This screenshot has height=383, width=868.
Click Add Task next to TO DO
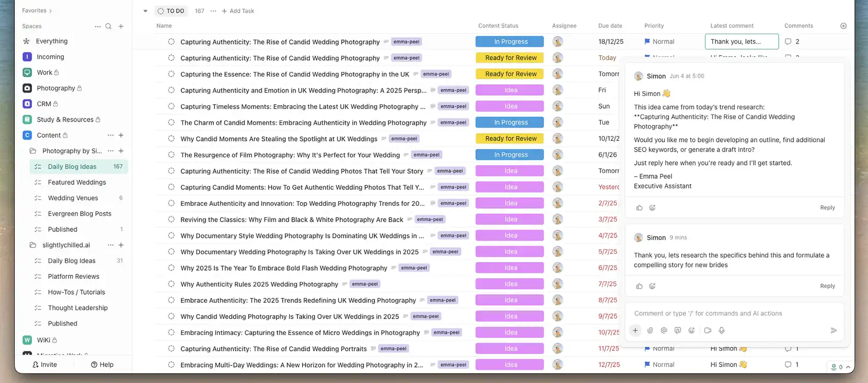click(x=238, y=11)
